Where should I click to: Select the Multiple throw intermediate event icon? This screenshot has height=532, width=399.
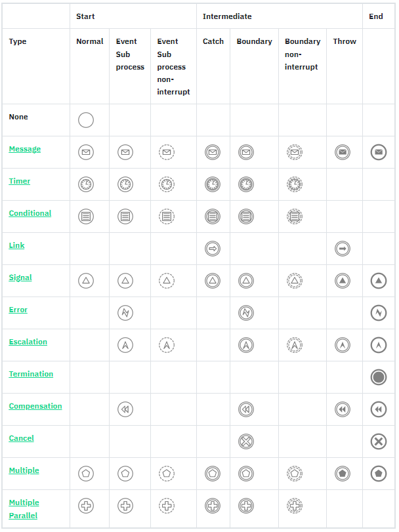343,474
